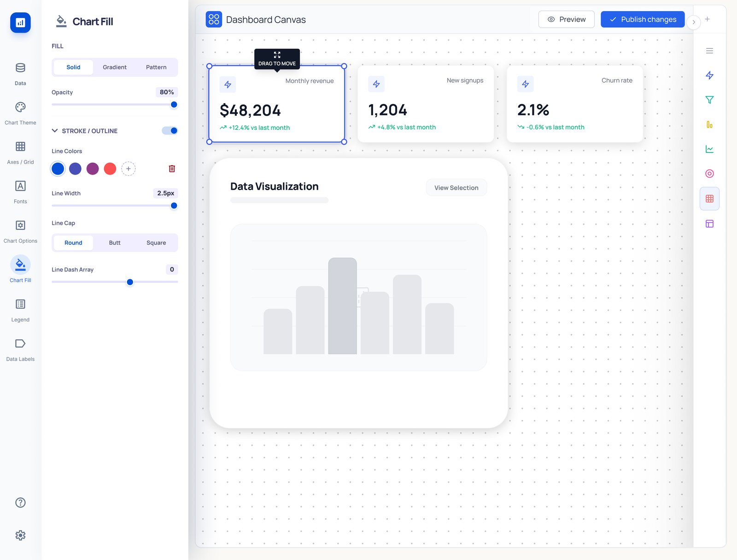Click Publish changes button
This screenshot has width=737, height=560.
[643, 19]
